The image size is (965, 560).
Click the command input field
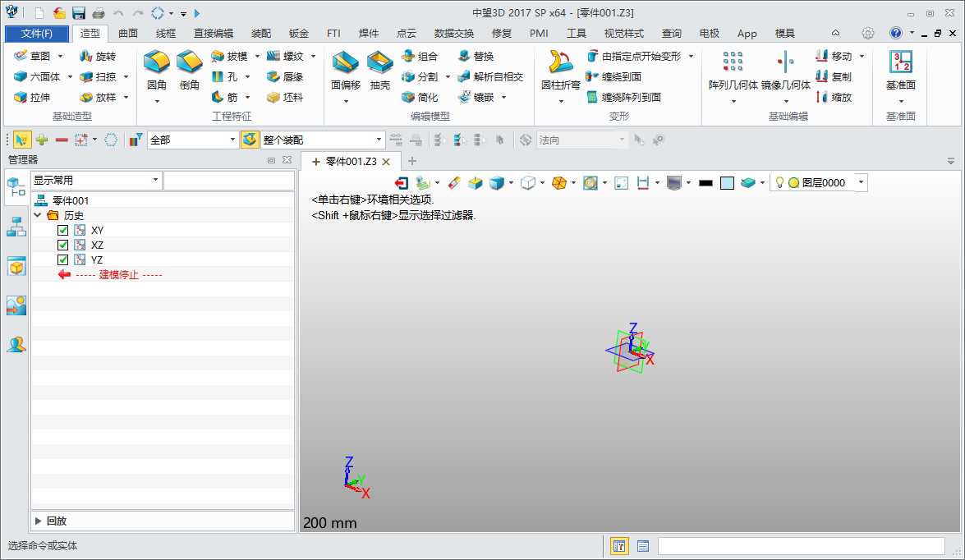(802, 546)
